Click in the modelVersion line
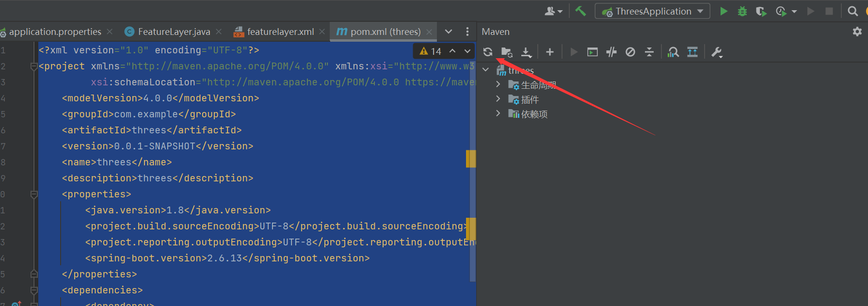Screen dimensions: 868x306 click(x=161, y=98)
